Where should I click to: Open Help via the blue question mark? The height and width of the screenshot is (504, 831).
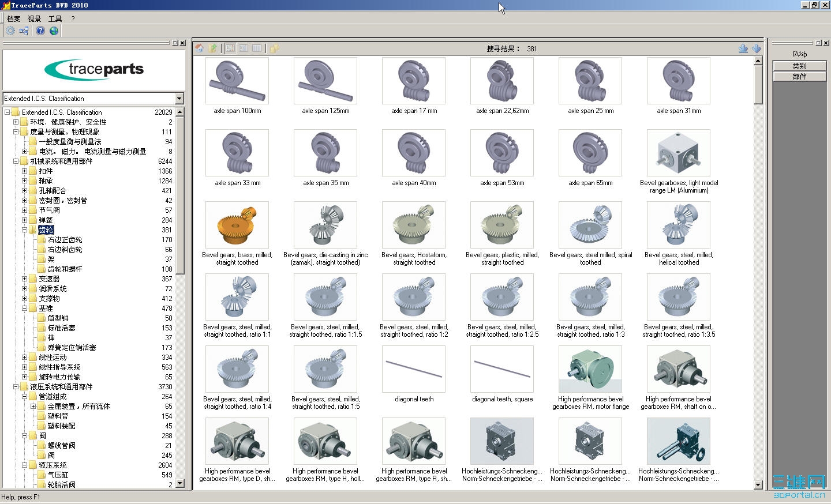(40, 31)
